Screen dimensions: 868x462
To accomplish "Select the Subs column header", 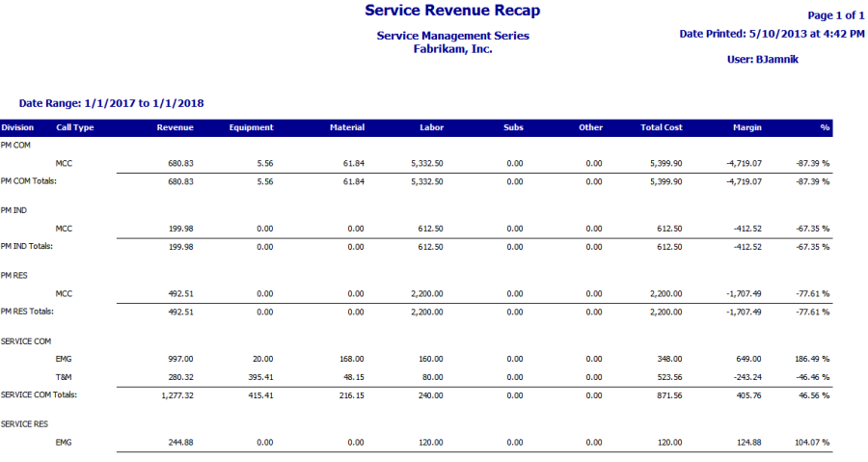I will click(513, 127).
